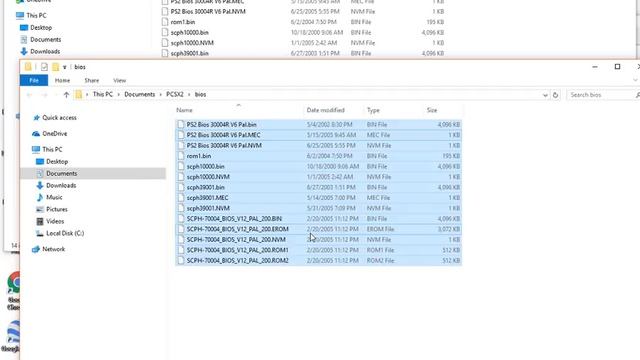Select Documents in the address breadcrumb
Screen dimensions: 640x360
[x=140, y=94]
